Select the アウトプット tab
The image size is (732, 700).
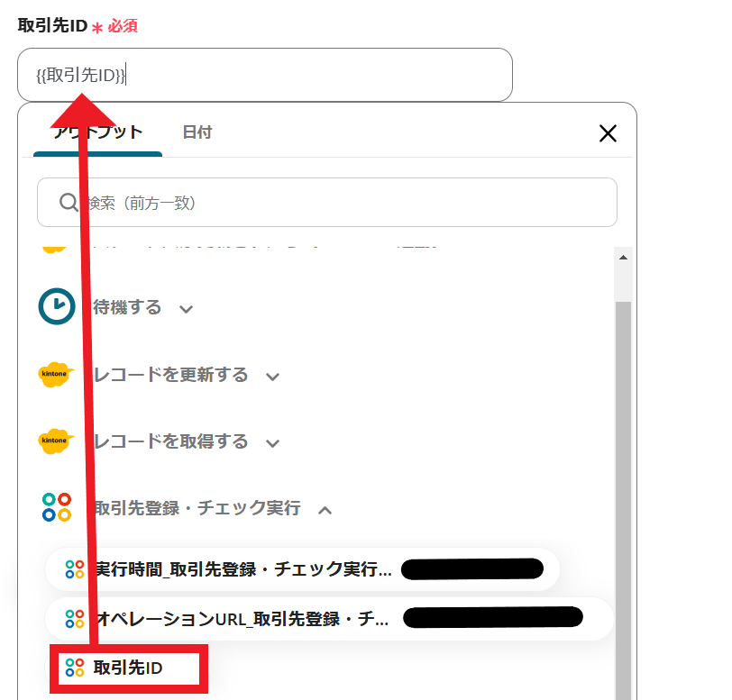click(x=97, y=132)
